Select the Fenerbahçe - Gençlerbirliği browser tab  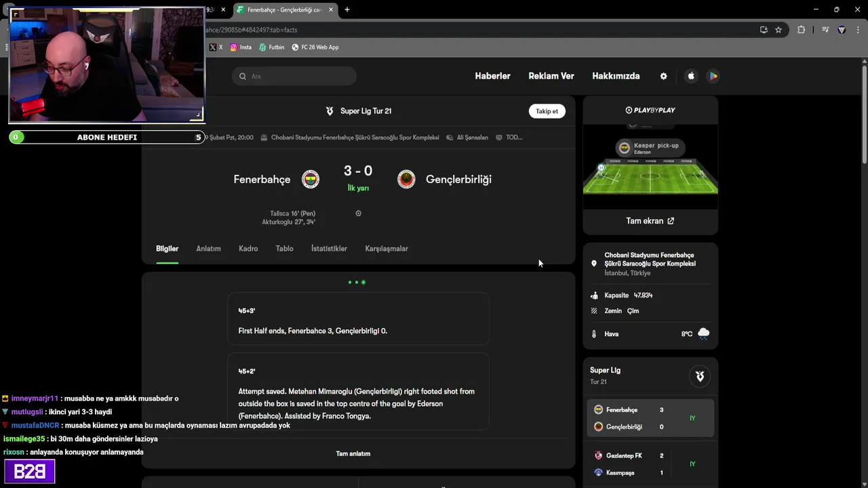click(285, 9)
